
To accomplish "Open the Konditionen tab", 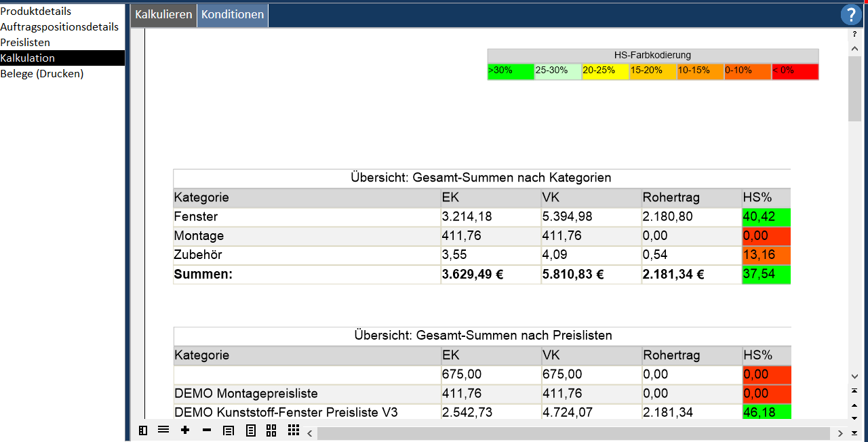I will [233, 15].
